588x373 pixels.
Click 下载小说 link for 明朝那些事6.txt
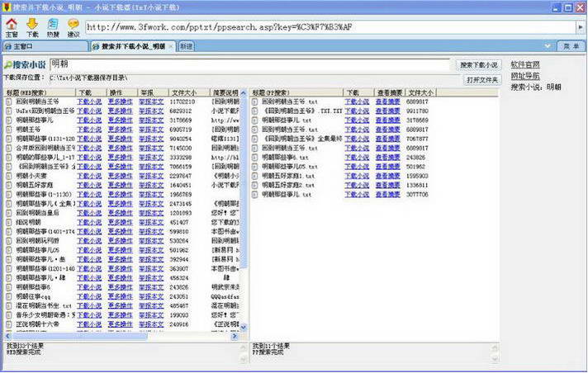pos(357,157)
